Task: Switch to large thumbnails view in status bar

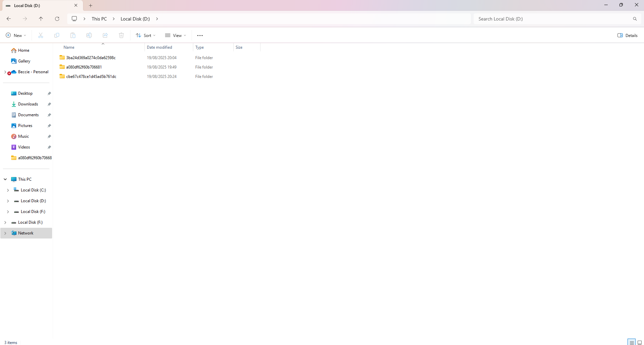Action: click(639, 342)
